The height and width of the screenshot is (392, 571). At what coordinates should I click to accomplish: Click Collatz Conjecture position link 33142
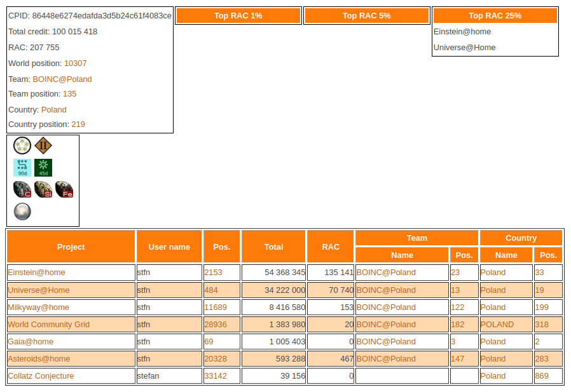pos(215,375)
